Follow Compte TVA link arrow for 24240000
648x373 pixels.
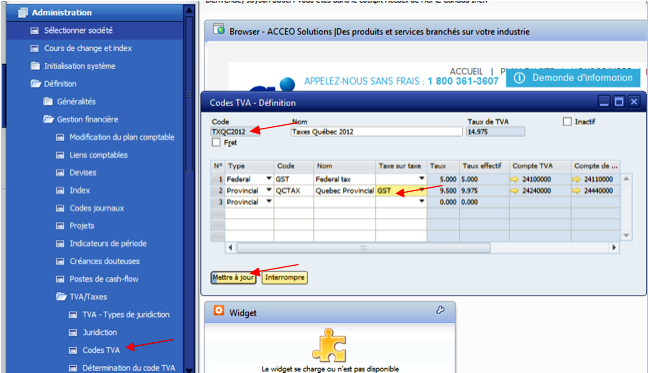click(515, 191)
